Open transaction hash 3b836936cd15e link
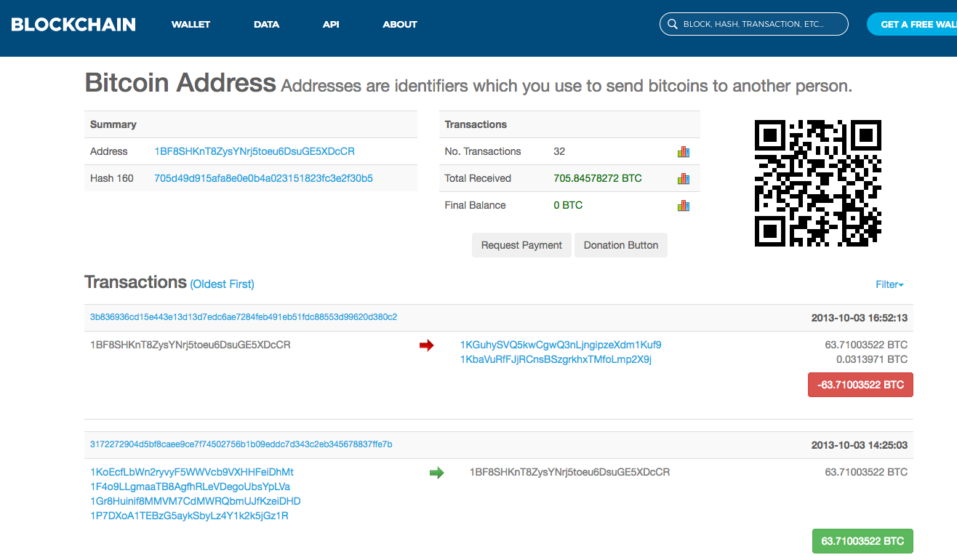 tap(244, 317)
